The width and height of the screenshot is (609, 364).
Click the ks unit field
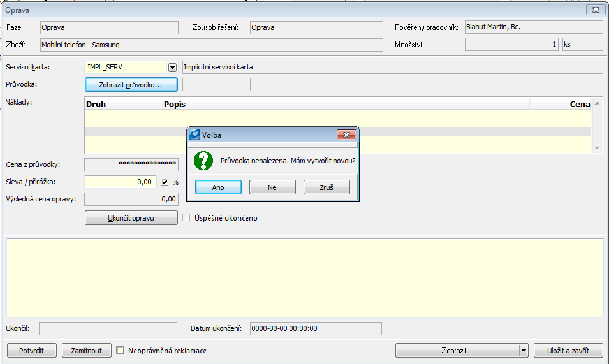pos(583,45)
